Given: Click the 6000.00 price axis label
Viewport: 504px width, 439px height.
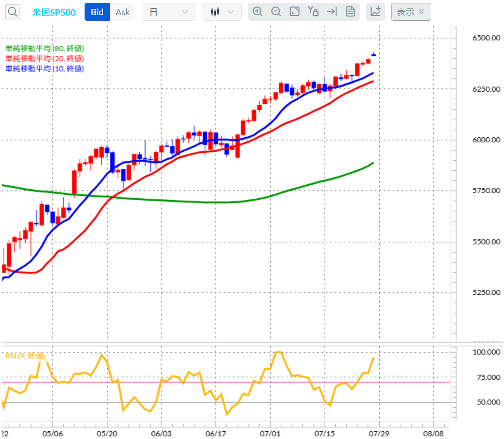Looking at the screenshot, I should coord(486,140).
